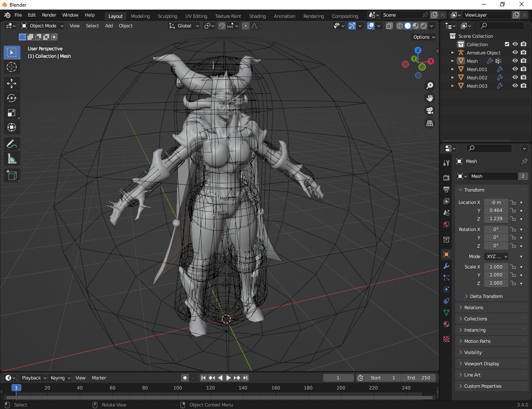
Task: Click the End frame 250 field
Action: tap(419, 378)
